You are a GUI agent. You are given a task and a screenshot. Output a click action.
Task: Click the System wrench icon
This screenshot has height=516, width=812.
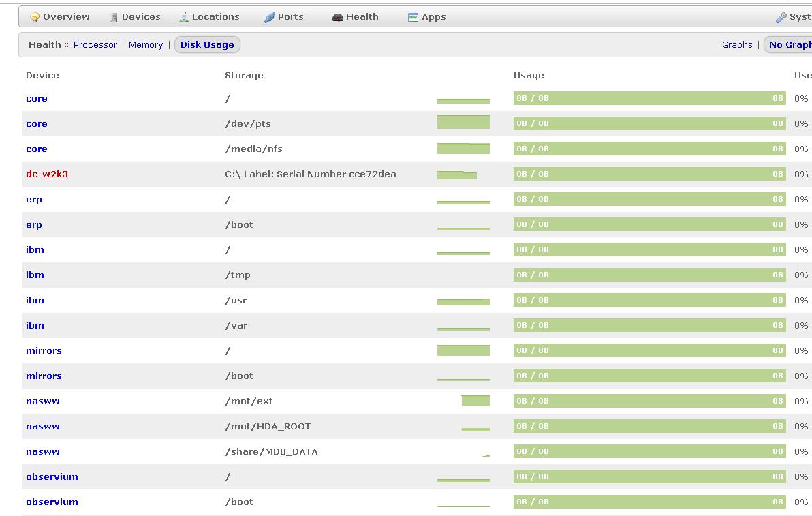(781, 18)
